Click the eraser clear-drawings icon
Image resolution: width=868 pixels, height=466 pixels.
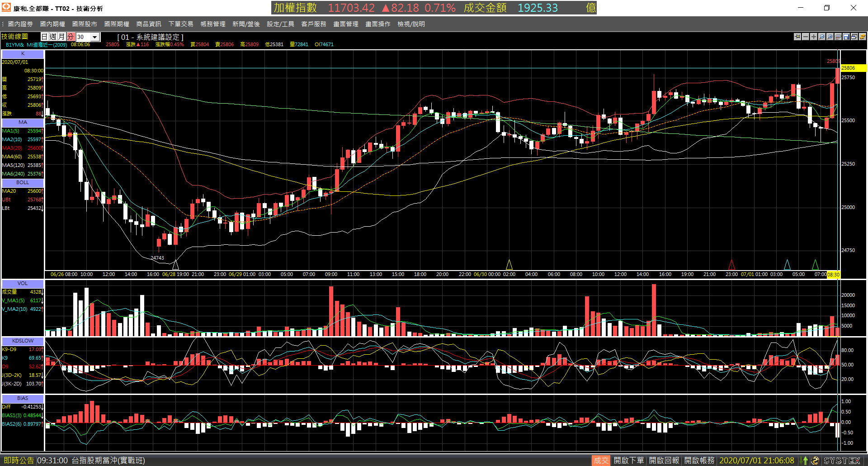point(838,37)
